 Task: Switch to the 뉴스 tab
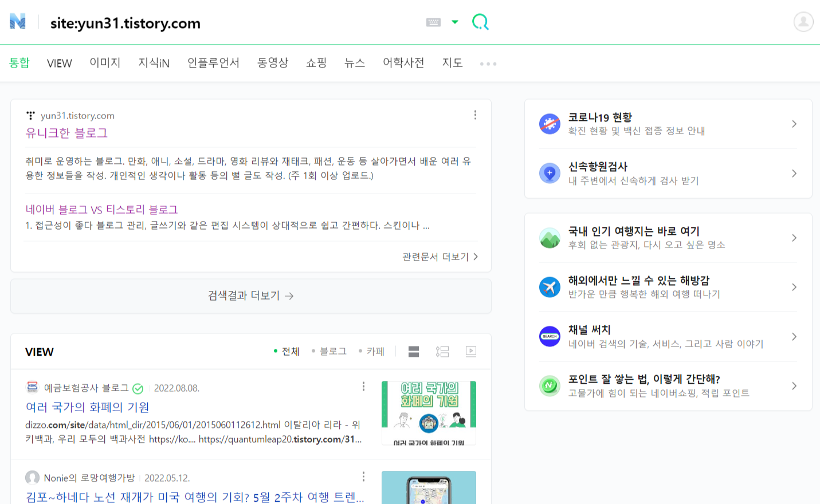tap(355, 62)
